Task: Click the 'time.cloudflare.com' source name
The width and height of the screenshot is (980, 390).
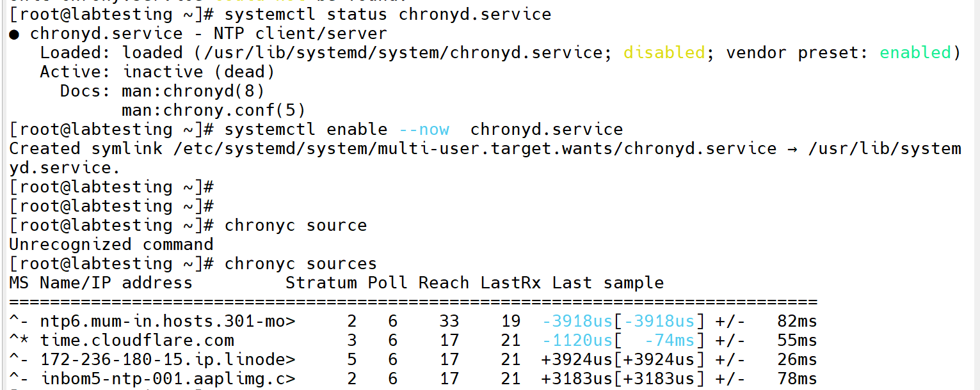Action: point(137,340)
